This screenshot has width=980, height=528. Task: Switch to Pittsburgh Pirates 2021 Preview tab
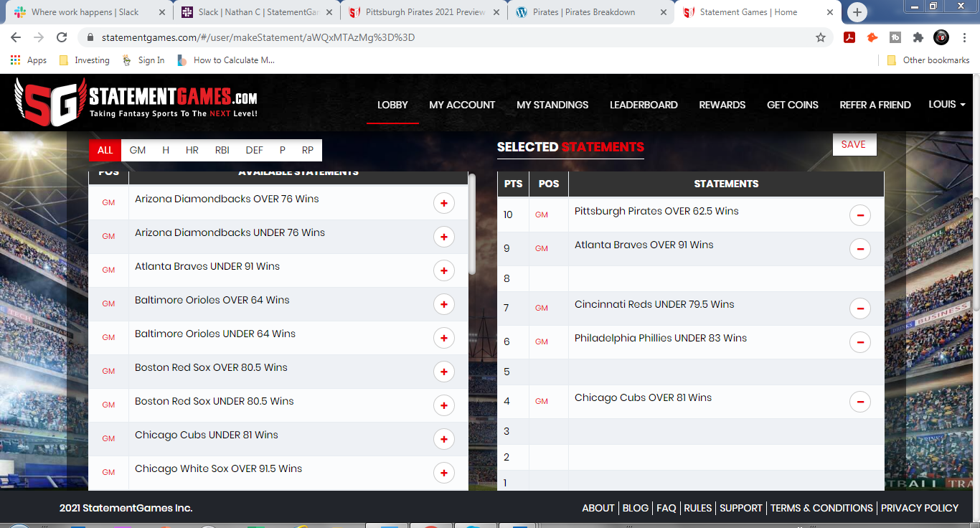pos(425,12)
